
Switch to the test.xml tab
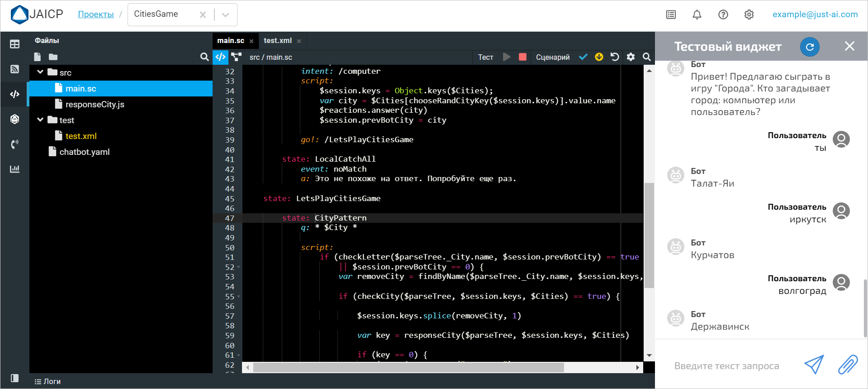(x=277, y=41)
